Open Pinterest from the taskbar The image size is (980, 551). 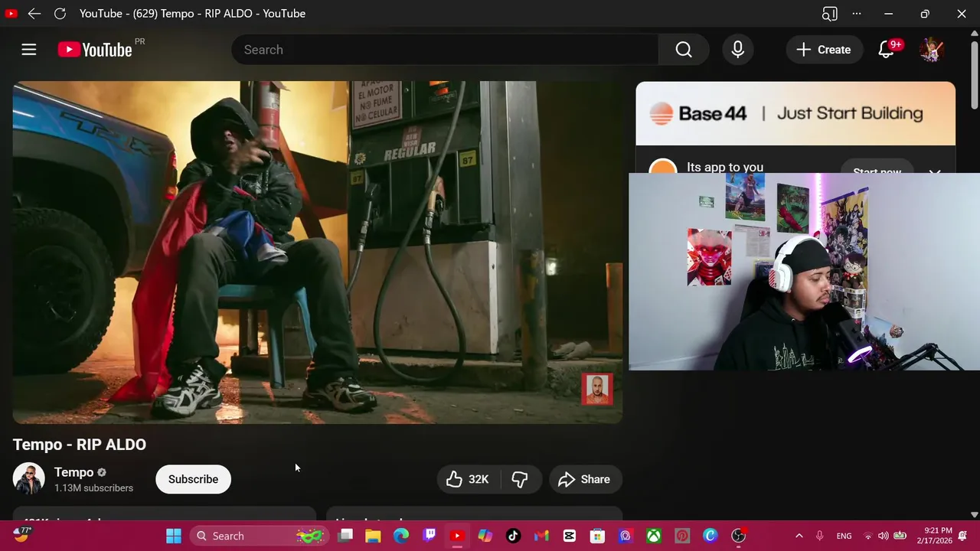click(682, 536)
